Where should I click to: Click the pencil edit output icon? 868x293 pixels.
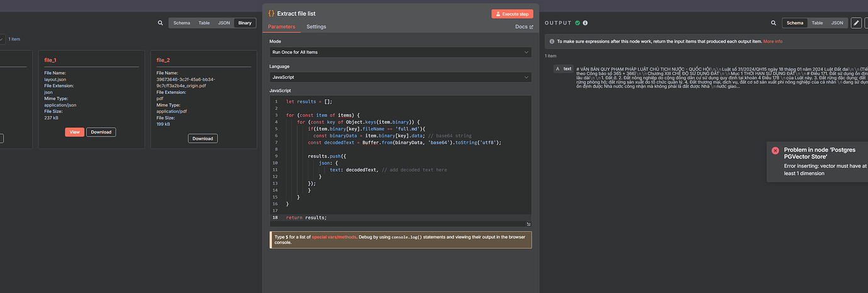pyautogui.click(x=856, y=23)
